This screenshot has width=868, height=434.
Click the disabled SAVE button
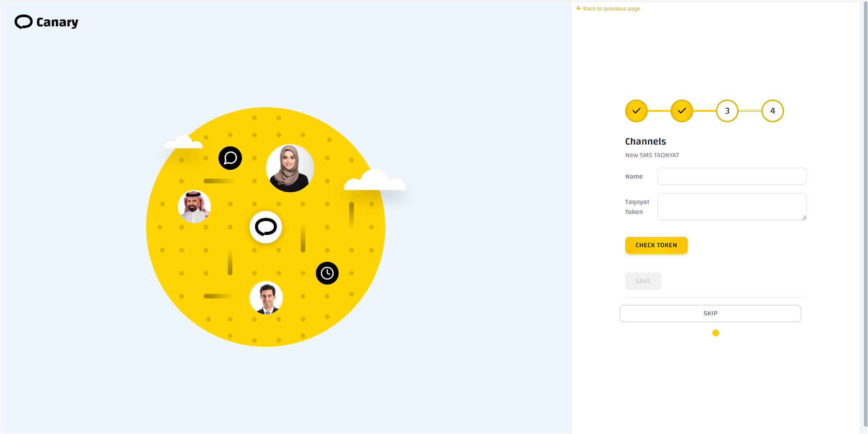tap(643, 281)
